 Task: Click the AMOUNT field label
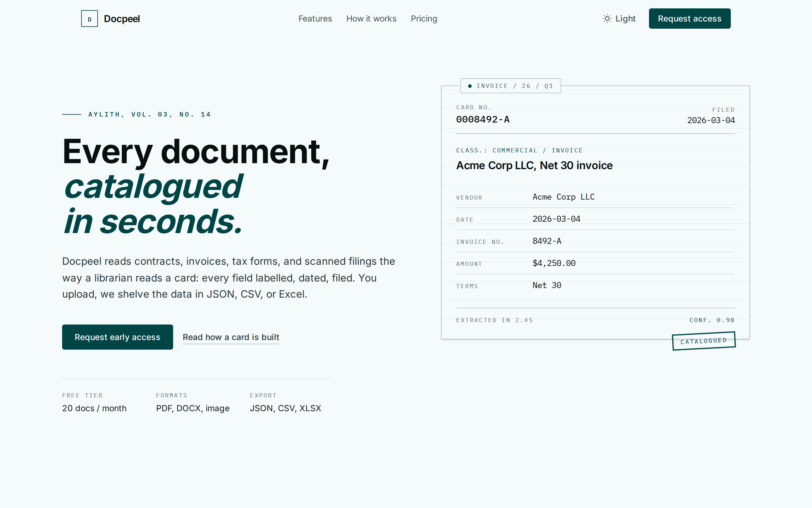tap(469, 264)
